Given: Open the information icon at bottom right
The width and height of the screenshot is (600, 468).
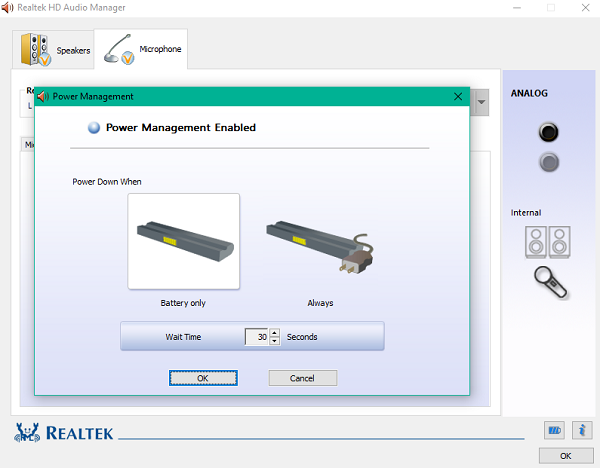Looking at the screenshot, I should coord(584,430).
